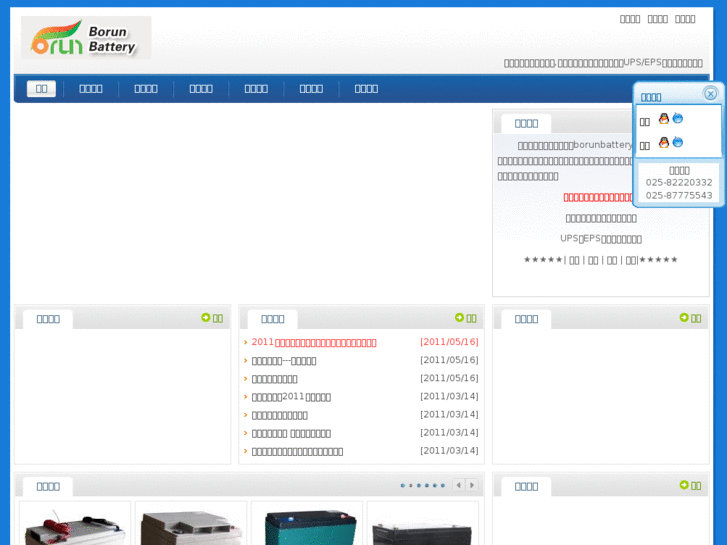Select the heading tab of the intro panel behind the chat box

[526, 123]
